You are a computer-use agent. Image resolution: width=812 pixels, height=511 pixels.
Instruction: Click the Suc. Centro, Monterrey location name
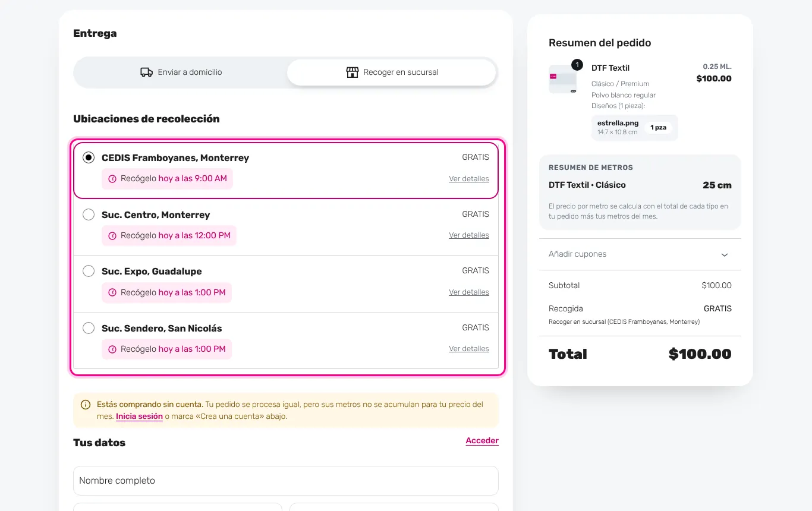(156, 215)
